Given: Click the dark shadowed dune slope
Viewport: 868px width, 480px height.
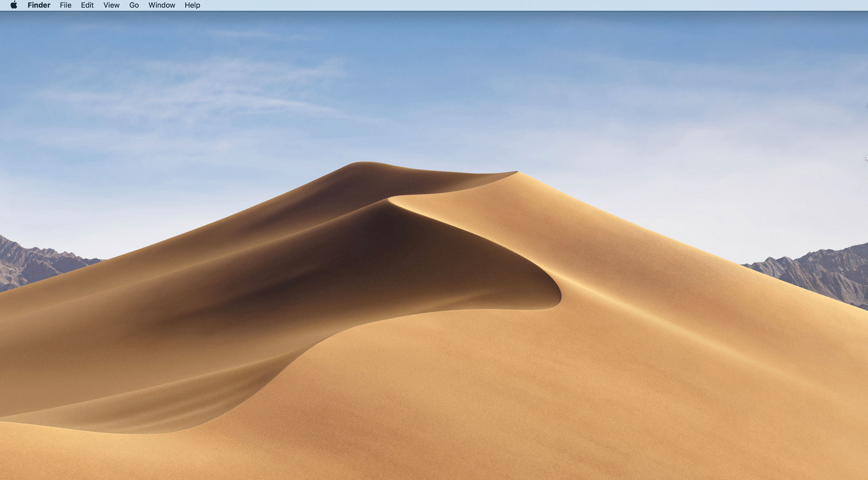Looking at the screenshot, I should pos(380,255).
